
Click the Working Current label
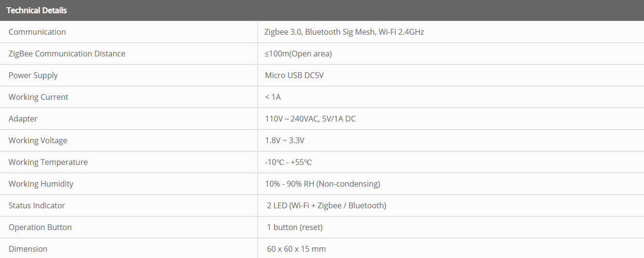pos(38,97)
